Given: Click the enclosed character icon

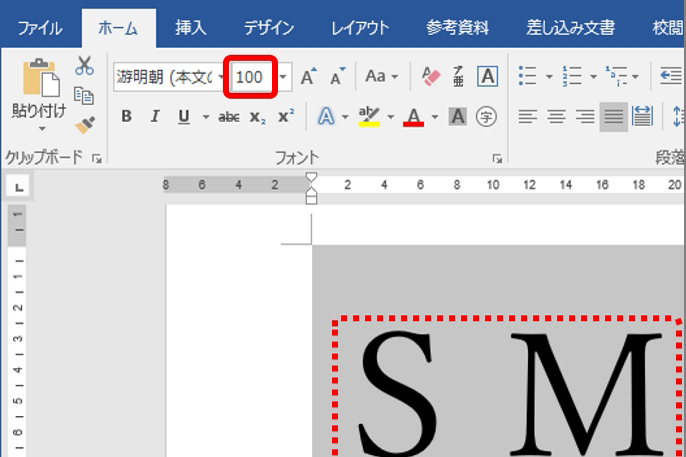Looking at the screenshot, I should pyautogui.click(x=486, y=117).
